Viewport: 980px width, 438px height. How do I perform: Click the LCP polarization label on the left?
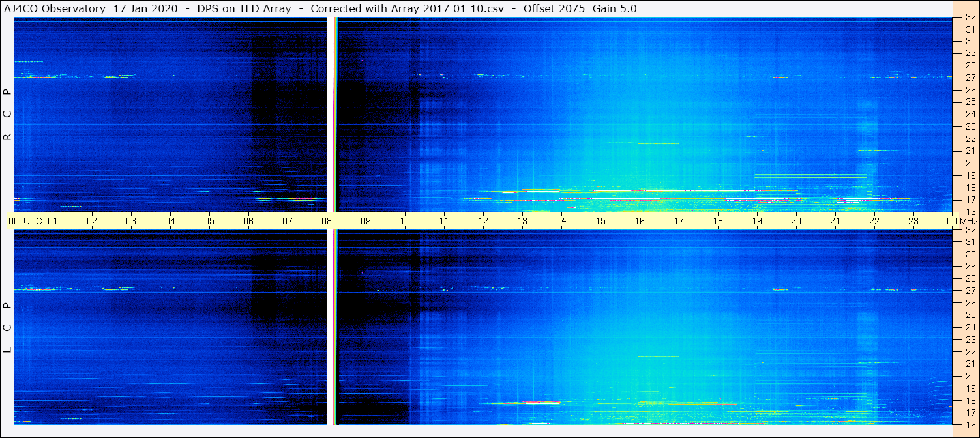(x=7, y=327)
